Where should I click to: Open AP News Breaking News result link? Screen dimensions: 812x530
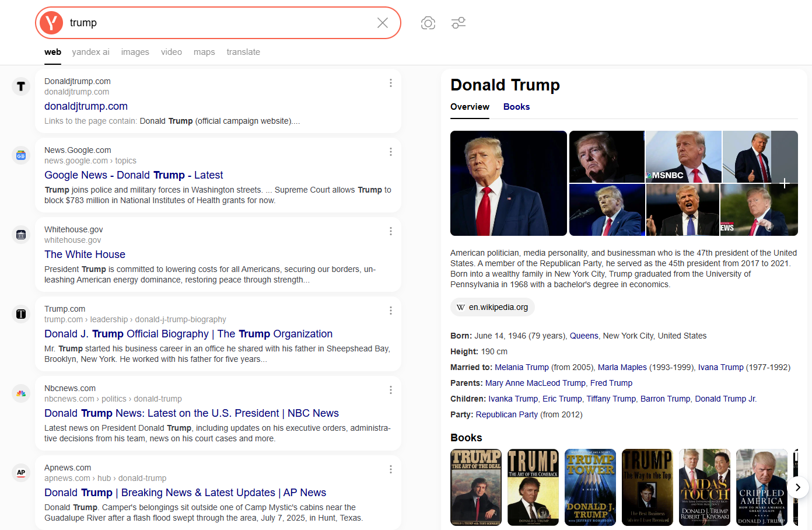pyautogui.click(x=185, y=493)
